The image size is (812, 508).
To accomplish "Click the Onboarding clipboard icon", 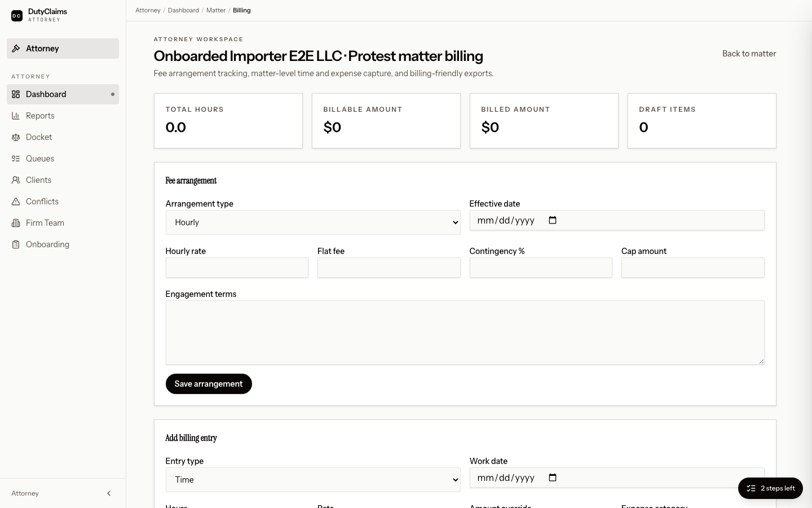I will point(16,244).
